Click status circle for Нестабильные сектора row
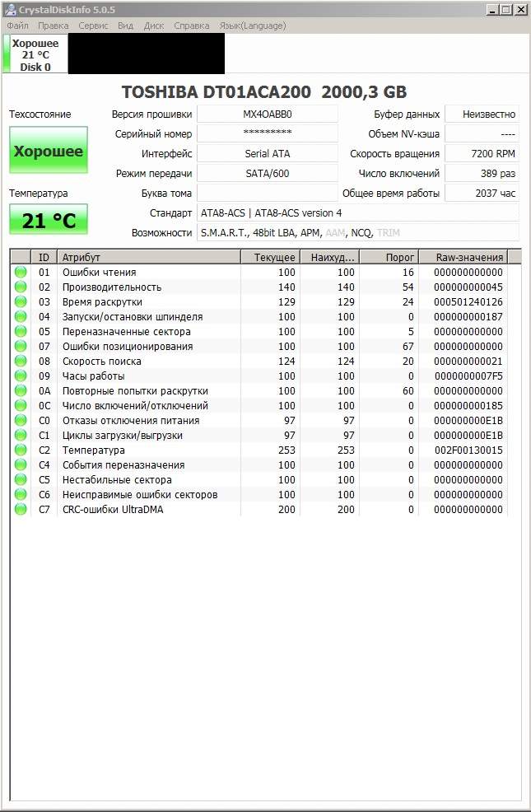 pyautogui.click(x=21, y=479)
